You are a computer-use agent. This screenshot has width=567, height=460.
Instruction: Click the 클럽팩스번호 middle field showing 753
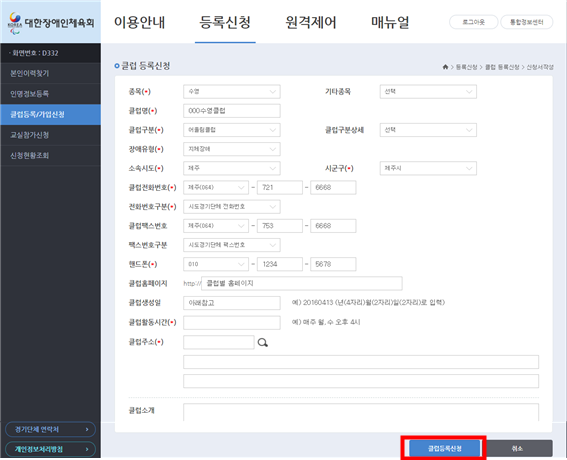click(280, 226)
